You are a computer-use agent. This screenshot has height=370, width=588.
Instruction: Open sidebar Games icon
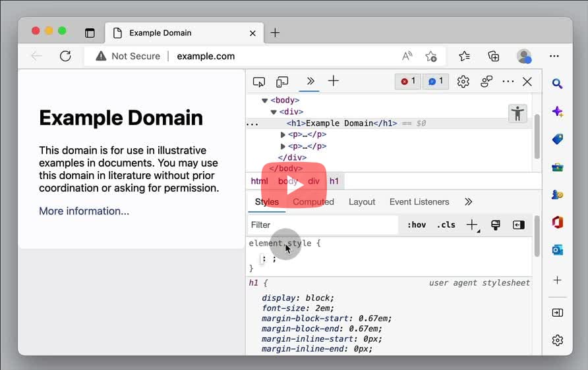tap(557, 195)
